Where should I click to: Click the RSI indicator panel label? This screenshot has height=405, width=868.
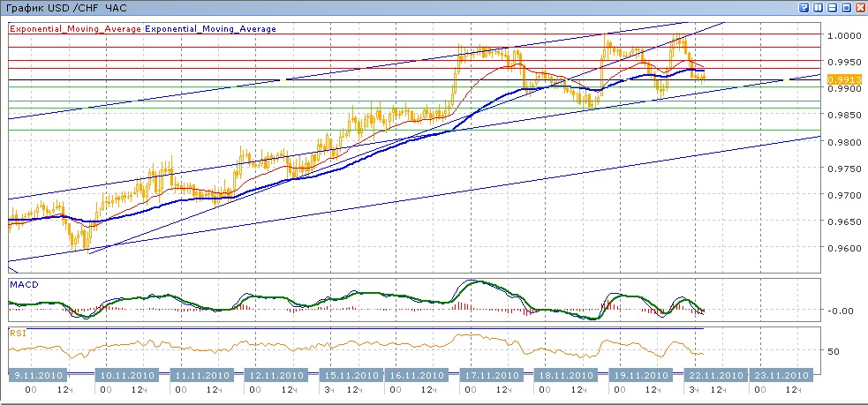click(18, 334)
